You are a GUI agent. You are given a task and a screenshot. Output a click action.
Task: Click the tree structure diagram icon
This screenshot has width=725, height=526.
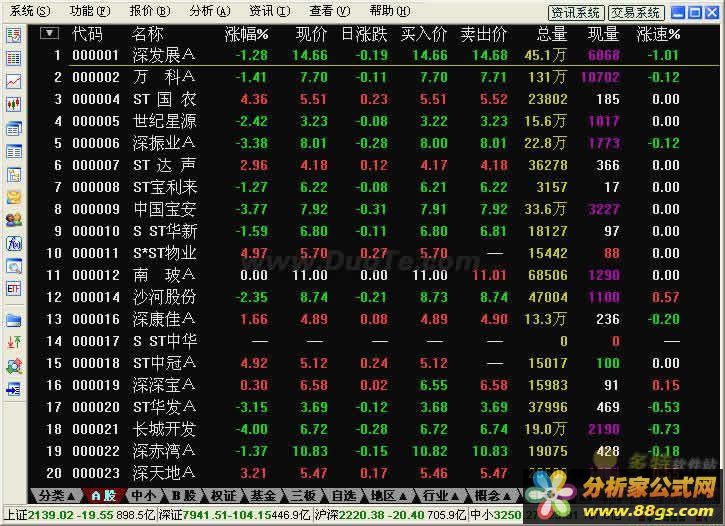(x=13, y=174)
